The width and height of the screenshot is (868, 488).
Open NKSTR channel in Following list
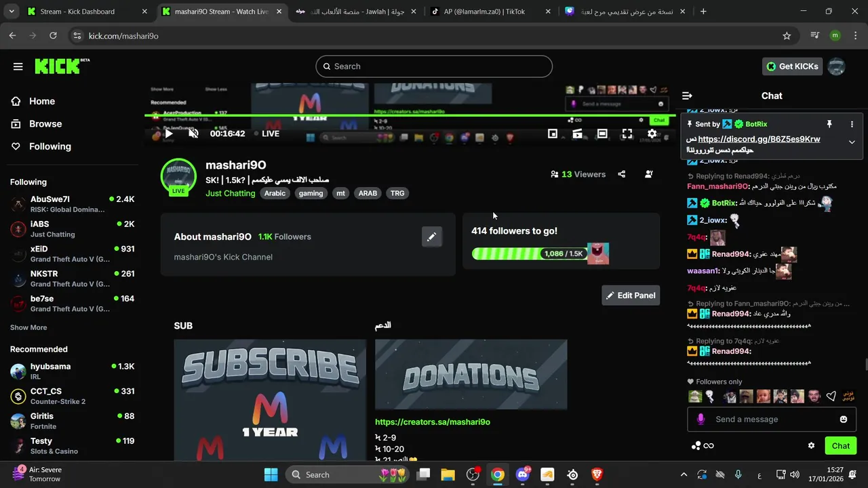pyautogui.click(x=72, y=279)
